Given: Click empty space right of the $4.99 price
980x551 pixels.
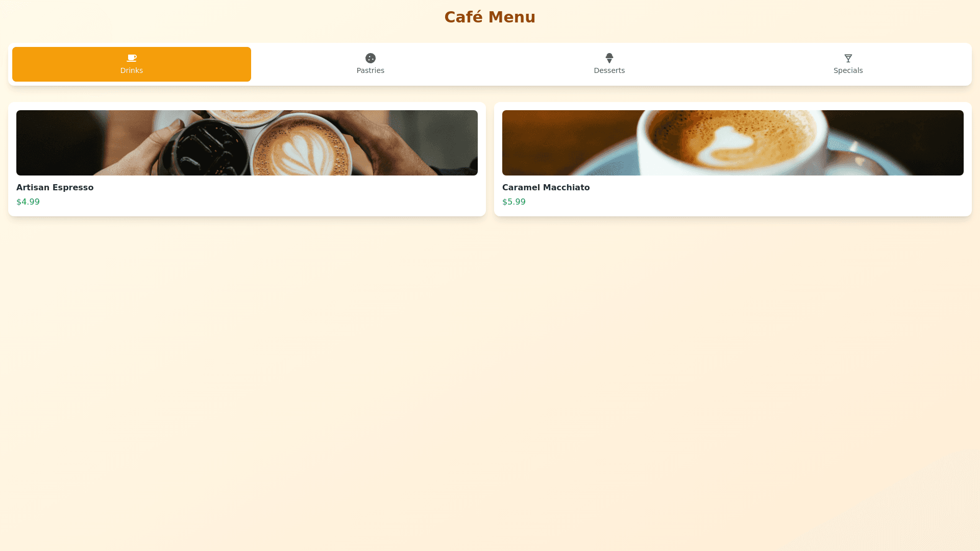Looking at the screenshot, I should coord(255,202).
